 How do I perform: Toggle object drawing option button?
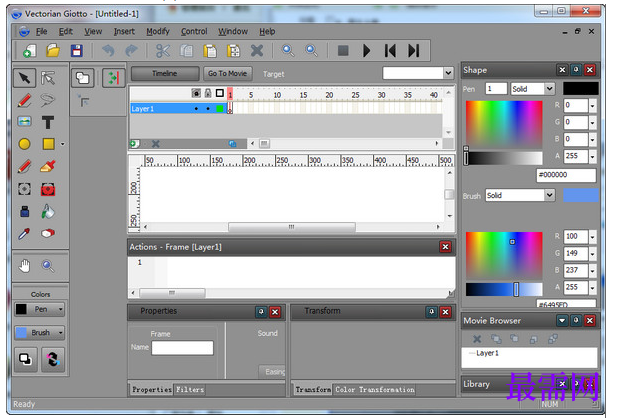[x=83, y=78]
